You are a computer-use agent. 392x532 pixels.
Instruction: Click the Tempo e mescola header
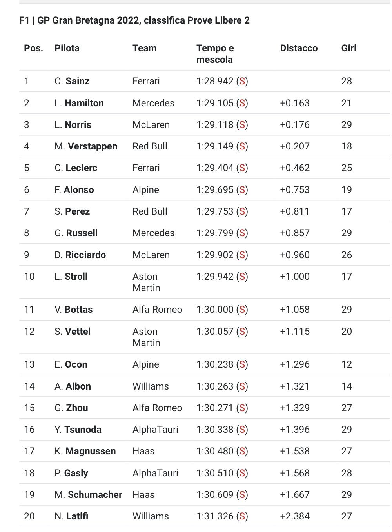(215, 54)
